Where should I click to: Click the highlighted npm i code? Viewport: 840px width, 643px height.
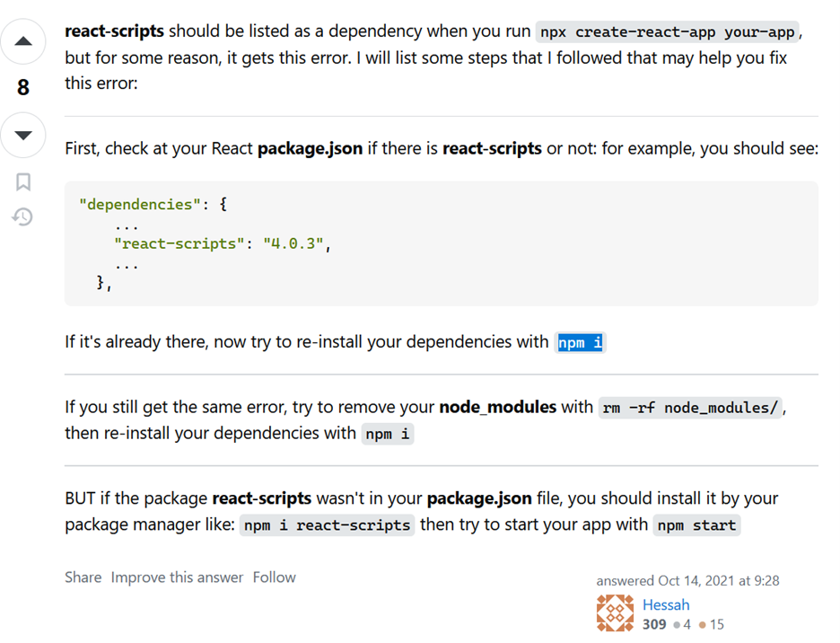click(x=580, y=342)
